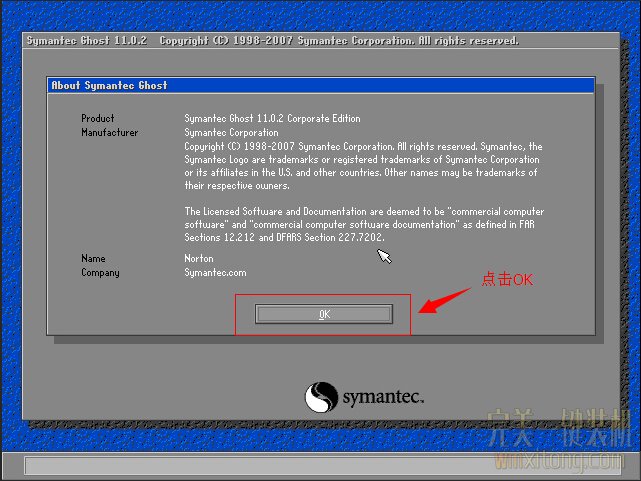
Task: Click the copyright trademark paragraph in the dialog
Action: click(363, 166)
